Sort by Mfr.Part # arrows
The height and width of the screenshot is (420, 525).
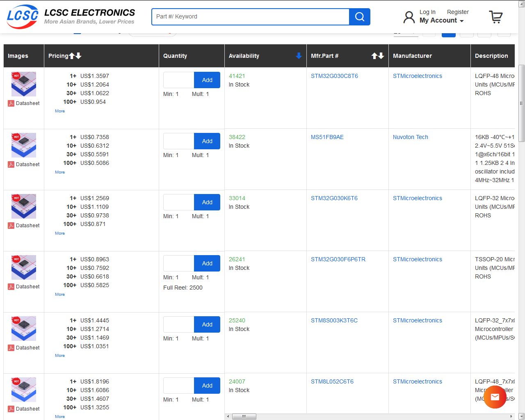click(x=377, y=56)
